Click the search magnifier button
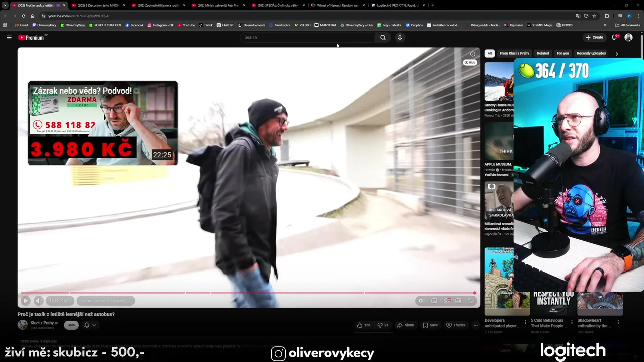 click(x=383, y=37)
